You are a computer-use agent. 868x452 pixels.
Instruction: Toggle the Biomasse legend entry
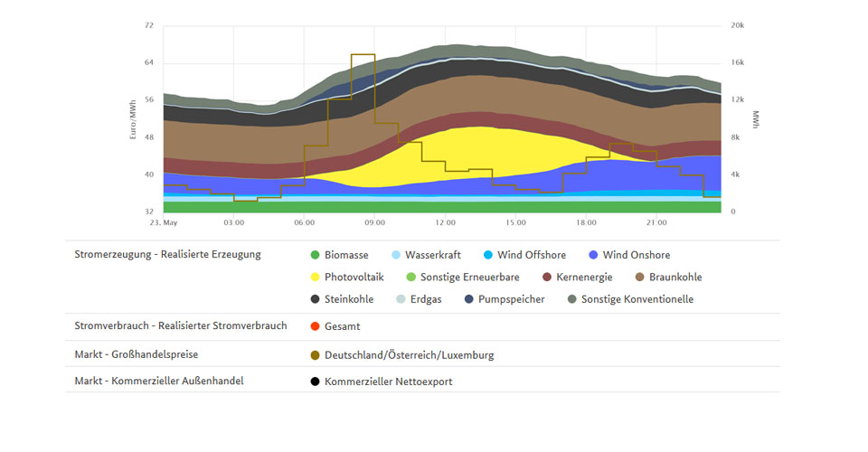coord(339,255)
